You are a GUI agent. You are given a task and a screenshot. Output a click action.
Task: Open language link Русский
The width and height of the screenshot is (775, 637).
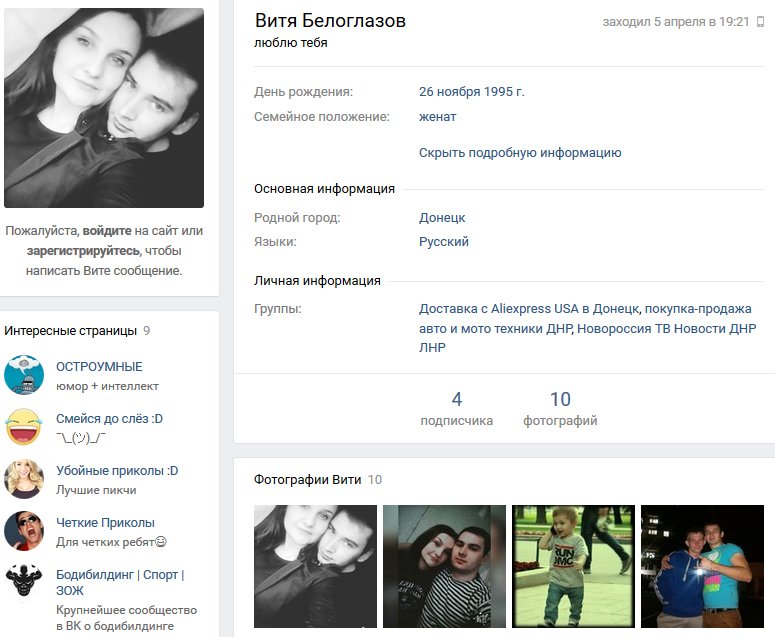pyautogui.click(x=444, y=242)
